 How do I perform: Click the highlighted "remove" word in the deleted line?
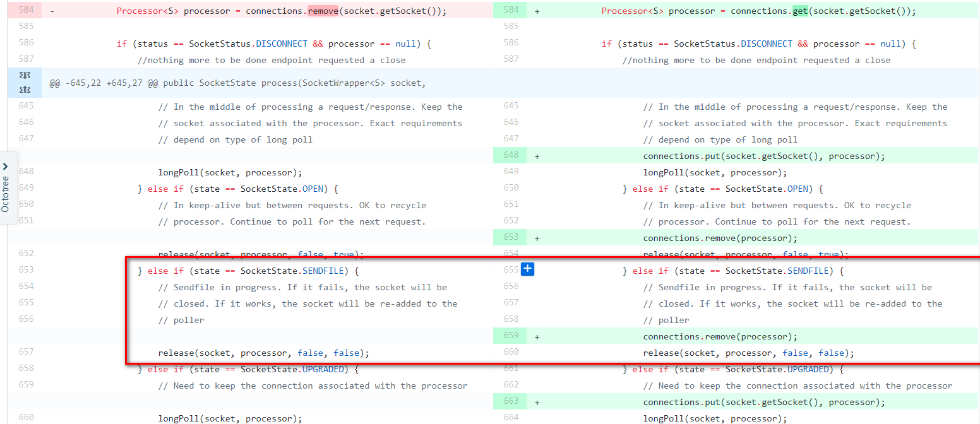(x=323, y=11)
